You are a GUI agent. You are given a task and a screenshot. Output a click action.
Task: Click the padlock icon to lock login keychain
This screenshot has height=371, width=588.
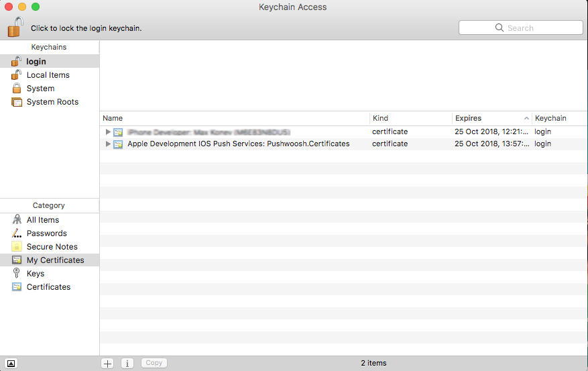tap(15, 28)
